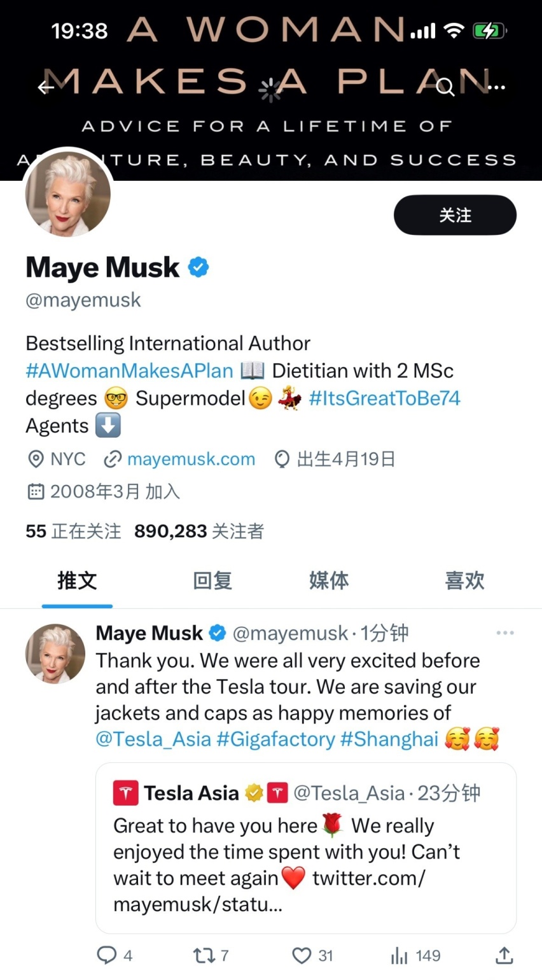Open profile more options in header
The width and height of the screenshot is (542, 980).
point(496,87)
